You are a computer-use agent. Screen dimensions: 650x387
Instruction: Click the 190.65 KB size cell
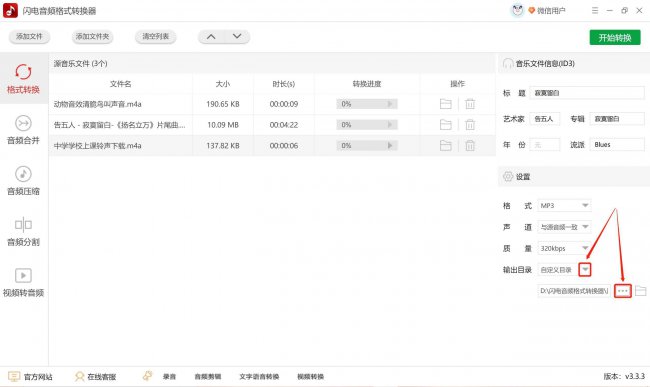[223, 104]
